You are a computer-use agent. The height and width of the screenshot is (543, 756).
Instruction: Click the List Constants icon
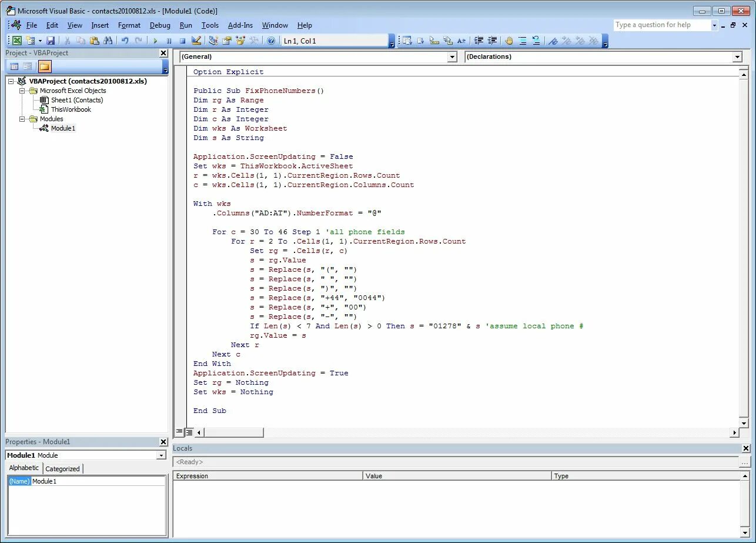tap(421, 41)
